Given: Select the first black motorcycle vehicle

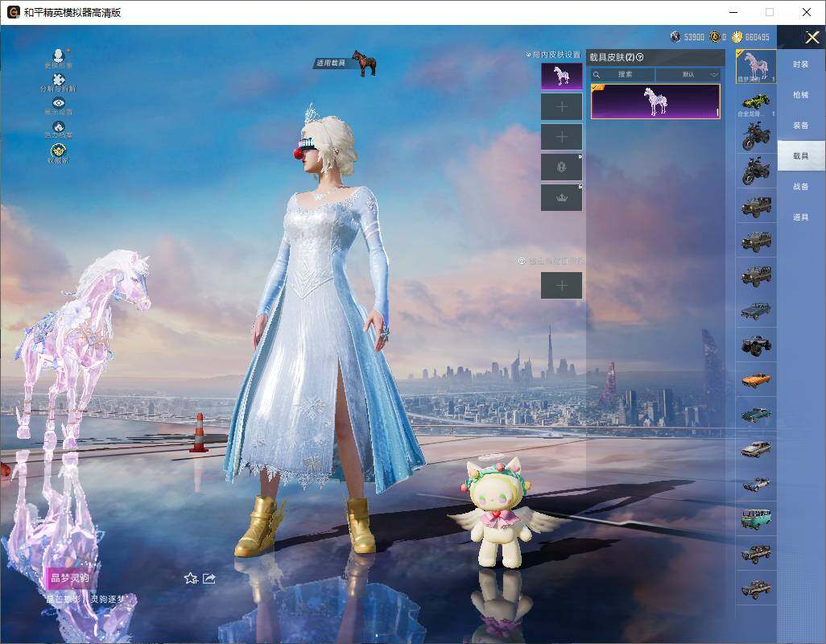Looking at the screenshot, I should coord(756,136).
